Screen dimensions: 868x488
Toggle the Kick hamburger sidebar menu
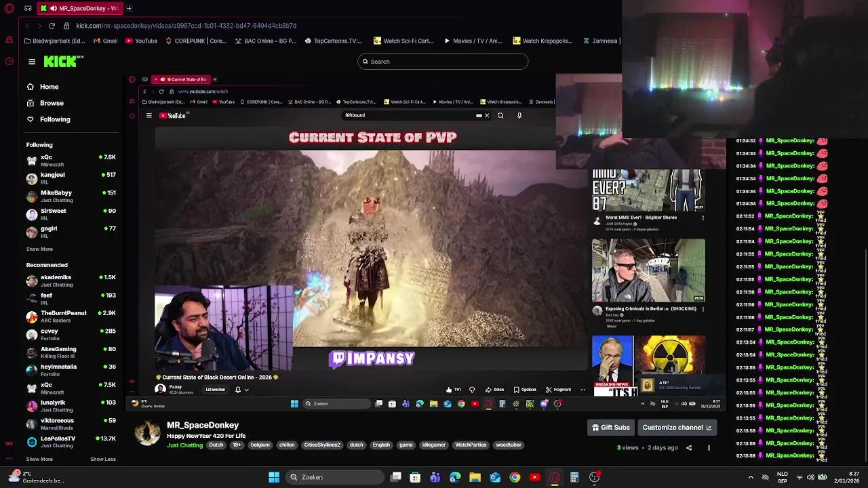point(32,62)
